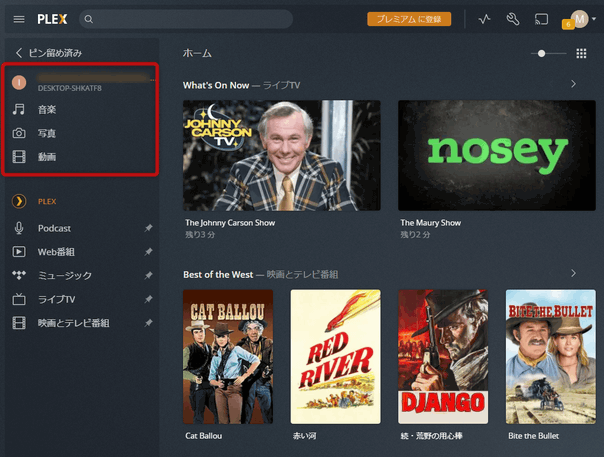
Task: Click the Web番組 play icon
Action: tap(19, 252)
